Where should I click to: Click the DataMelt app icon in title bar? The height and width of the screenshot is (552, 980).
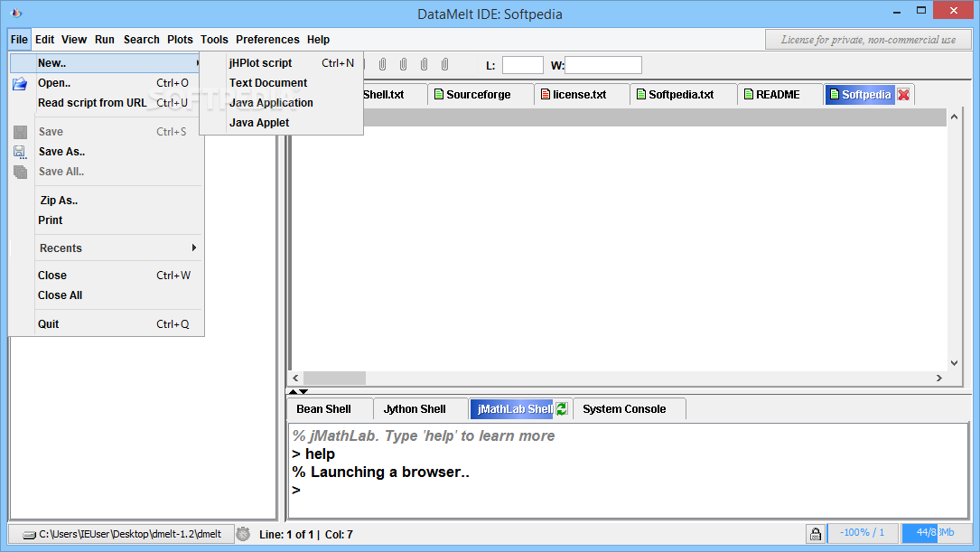16,13
